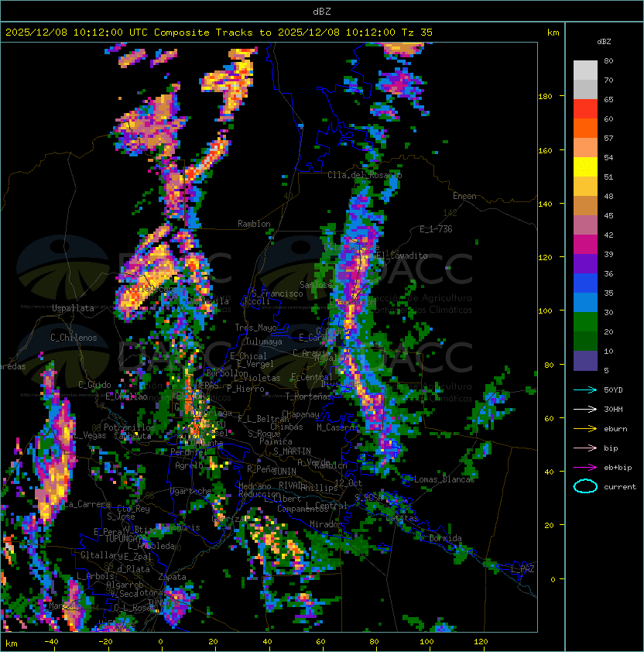Click the 'Chapanay' map label
The height and width of the screenshot is (652, 644).
click(x=300, y=414)
